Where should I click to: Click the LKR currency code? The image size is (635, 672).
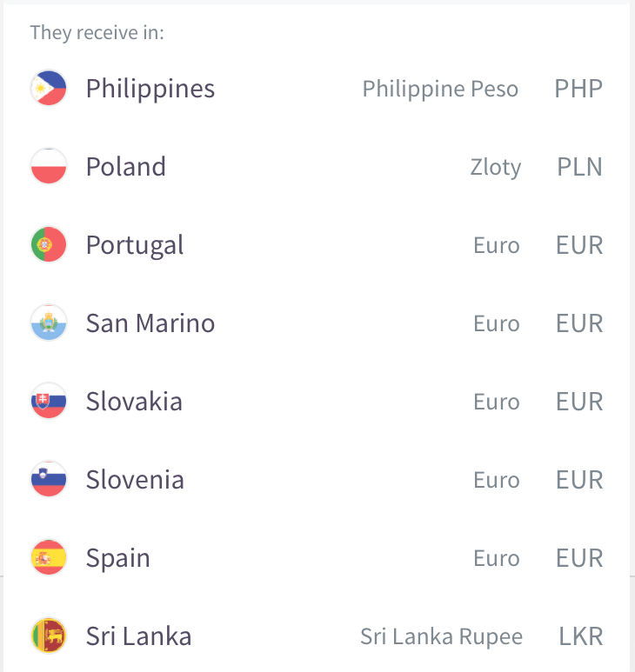pos(581,636)
